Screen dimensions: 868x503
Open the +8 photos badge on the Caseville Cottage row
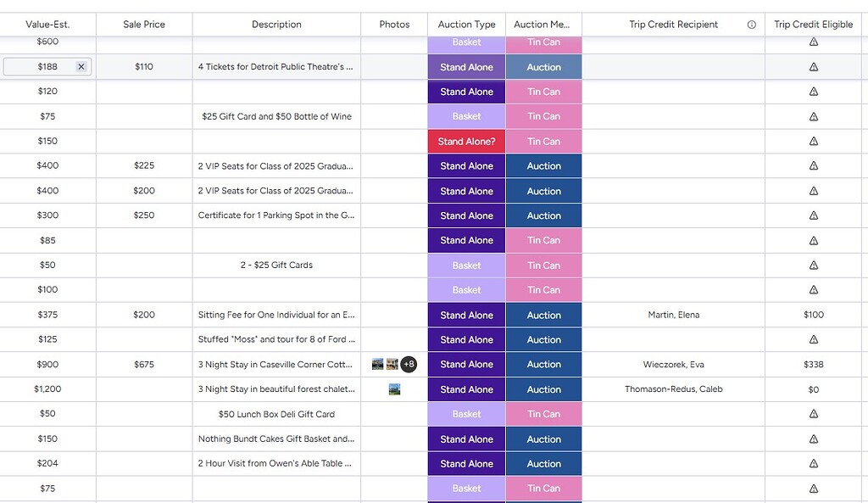[x=408, y=364]
